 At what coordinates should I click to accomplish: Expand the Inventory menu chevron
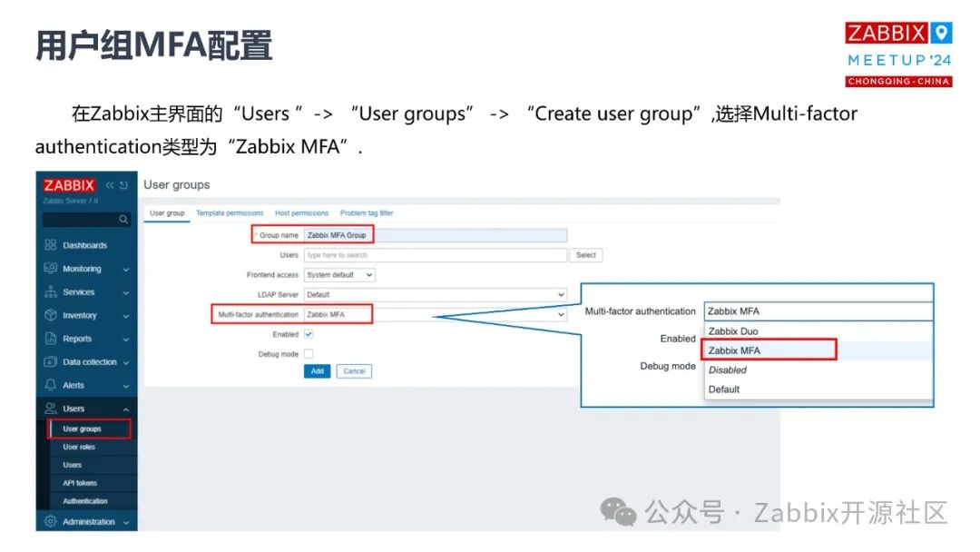pyautogui.click(x=126, y=316)
